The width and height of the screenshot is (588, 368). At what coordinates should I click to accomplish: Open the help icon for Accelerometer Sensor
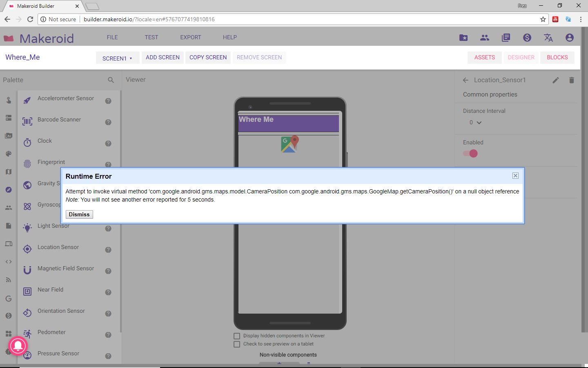click(108, 101)
